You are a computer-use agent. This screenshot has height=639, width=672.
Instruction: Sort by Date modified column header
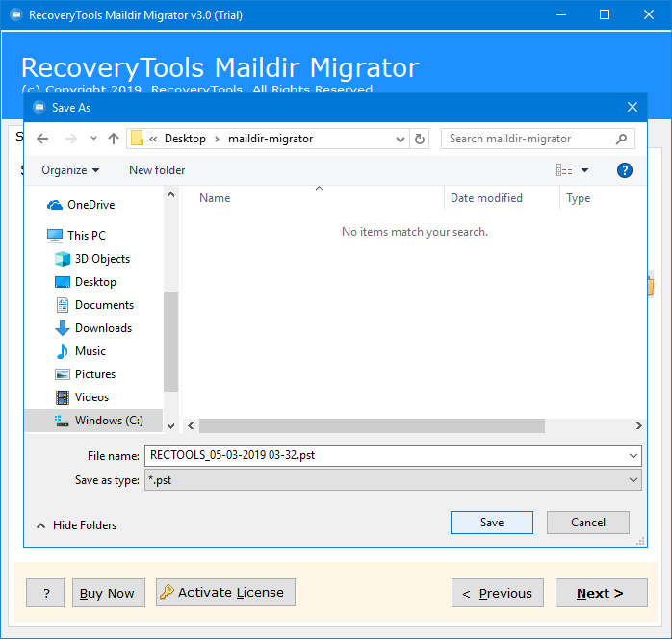(x=486, y=198)
